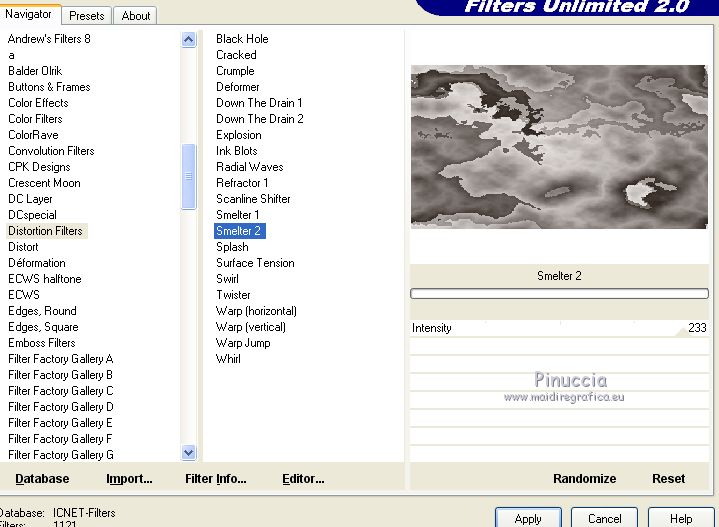Screen dimensions: 719x527
Task: Click the Cancel button
Action: (604, 518)
